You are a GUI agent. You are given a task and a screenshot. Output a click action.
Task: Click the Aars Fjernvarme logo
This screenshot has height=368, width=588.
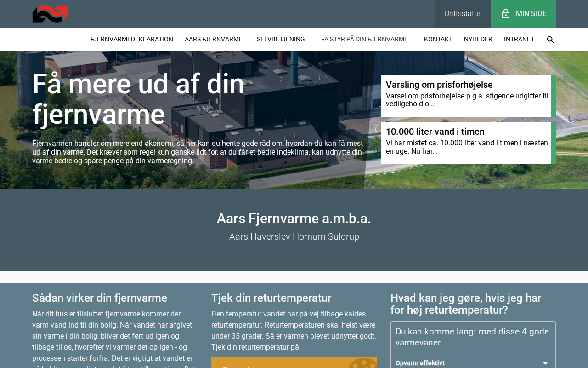(50, 14)
